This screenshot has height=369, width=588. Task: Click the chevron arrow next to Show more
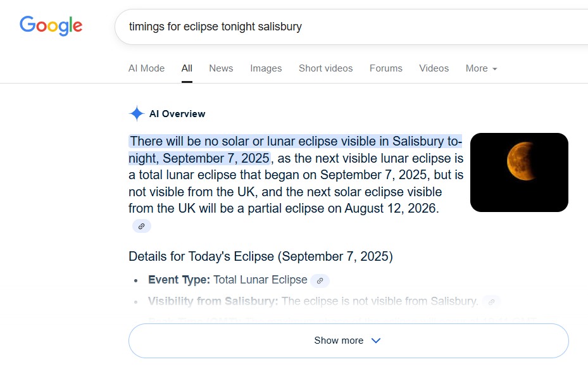click(x=376, y=341)
